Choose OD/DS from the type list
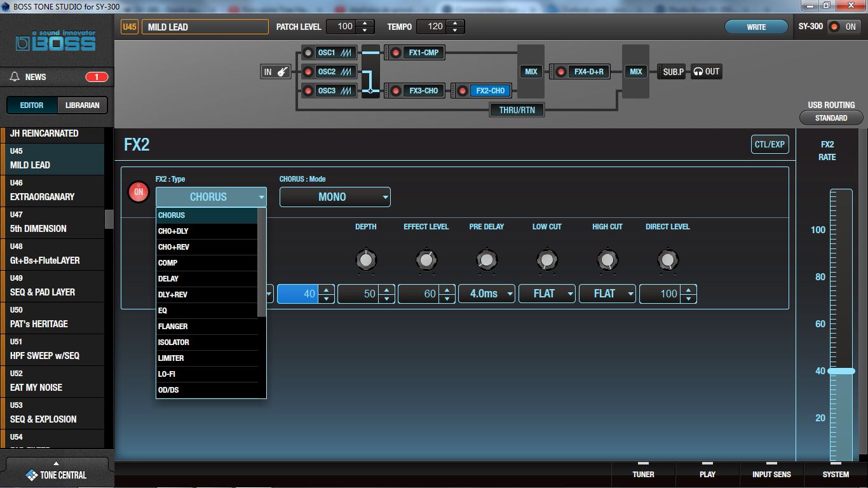The height and width of the screenshot is (488, 868). [x=207, y=390]
